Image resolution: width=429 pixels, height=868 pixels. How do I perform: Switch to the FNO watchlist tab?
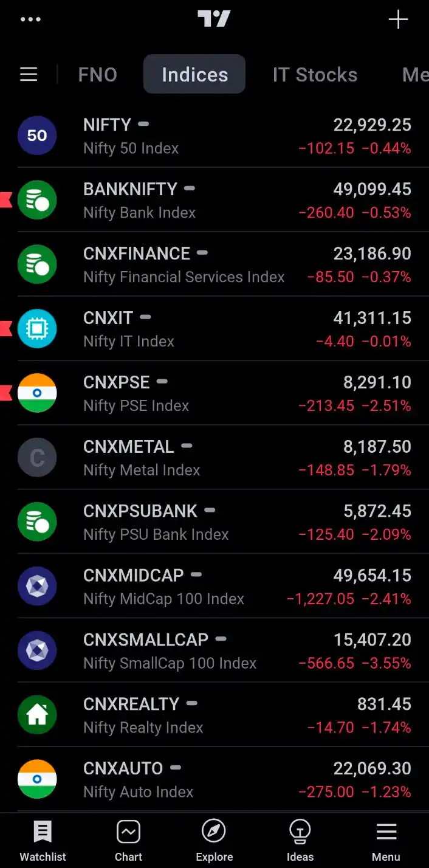click(97, 74)
